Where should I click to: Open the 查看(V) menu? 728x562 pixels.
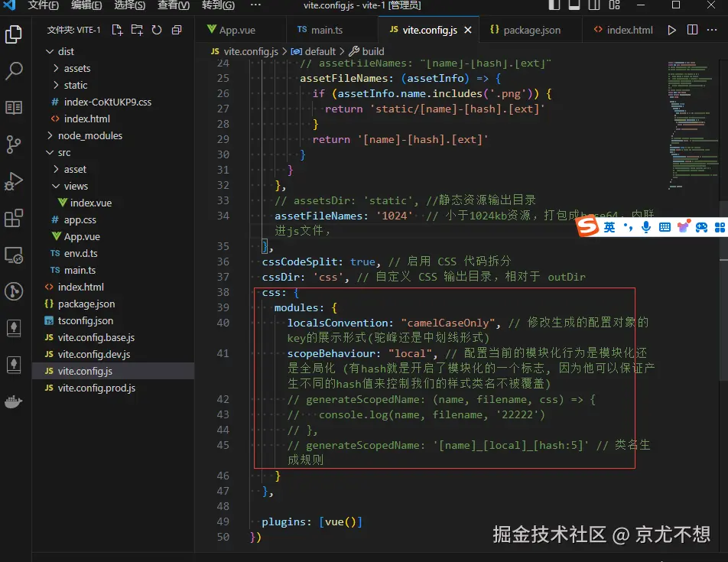coord(174,5)
